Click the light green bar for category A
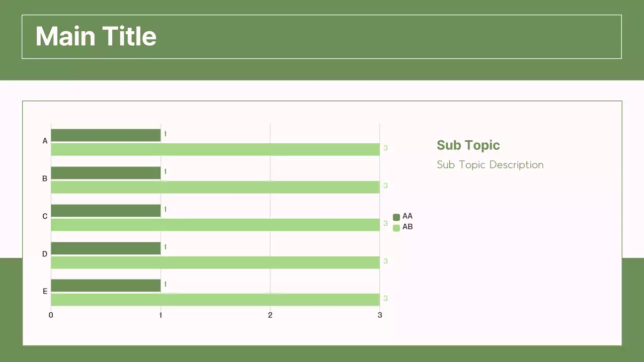This screenshot has width=644, height=362. [x=215, y=149]
